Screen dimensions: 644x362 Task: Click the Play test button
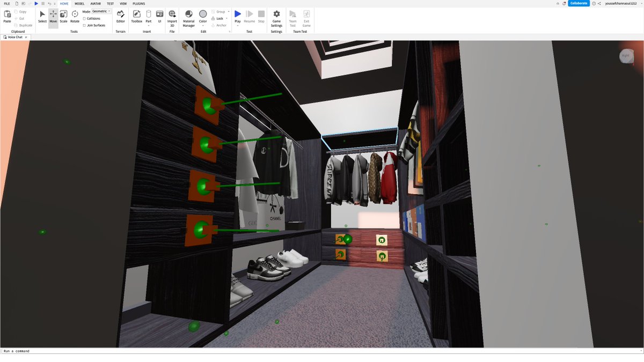(238, 15)
